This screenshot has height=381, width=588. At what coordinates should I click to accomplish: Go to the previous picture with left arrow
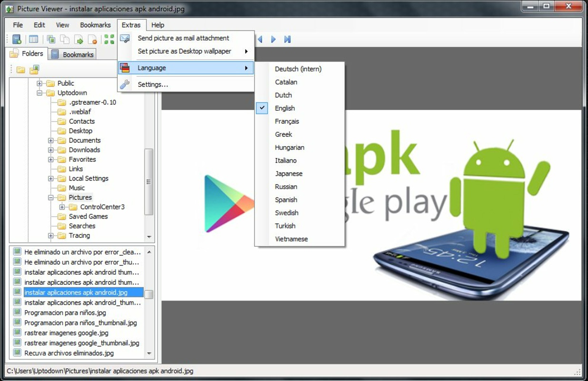260,40
